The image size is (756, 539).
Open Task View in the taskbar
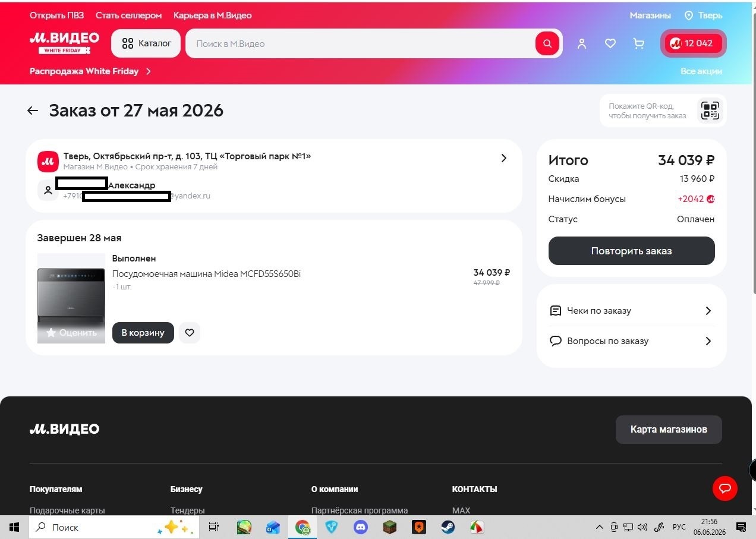[214, 527]
